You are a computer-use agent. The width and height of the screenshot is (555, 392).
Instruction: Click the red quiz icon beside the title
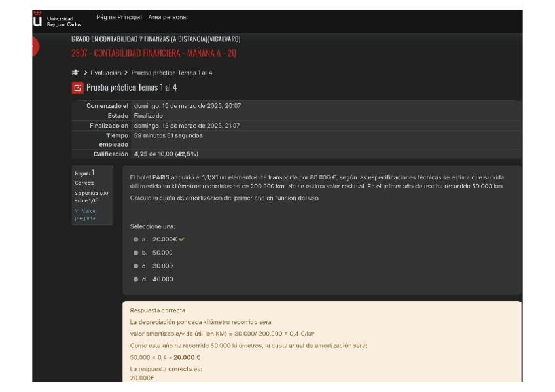77,88
